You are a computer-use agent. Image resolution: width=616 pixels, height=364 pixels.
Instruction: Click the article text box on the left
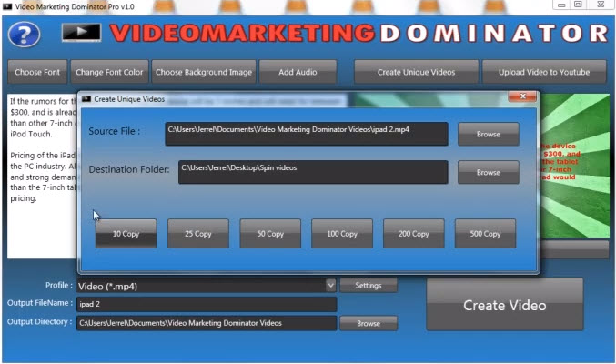(x=43, y=177)
